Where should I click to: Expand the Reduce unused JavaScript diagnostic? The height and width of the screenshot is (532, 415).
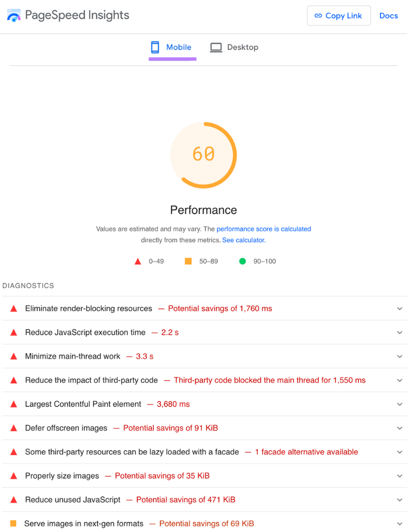[x=399, y=499]
